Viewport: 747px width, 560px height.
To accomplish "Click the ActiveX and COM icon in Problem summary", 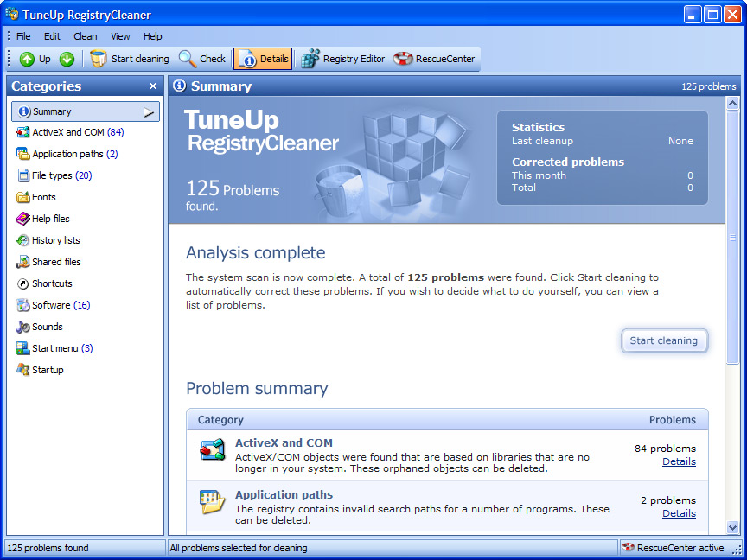I will coord(213,450).
